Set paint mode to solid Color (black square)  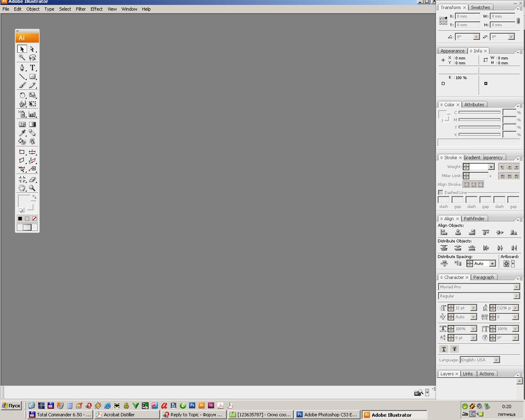coord(20,218)
